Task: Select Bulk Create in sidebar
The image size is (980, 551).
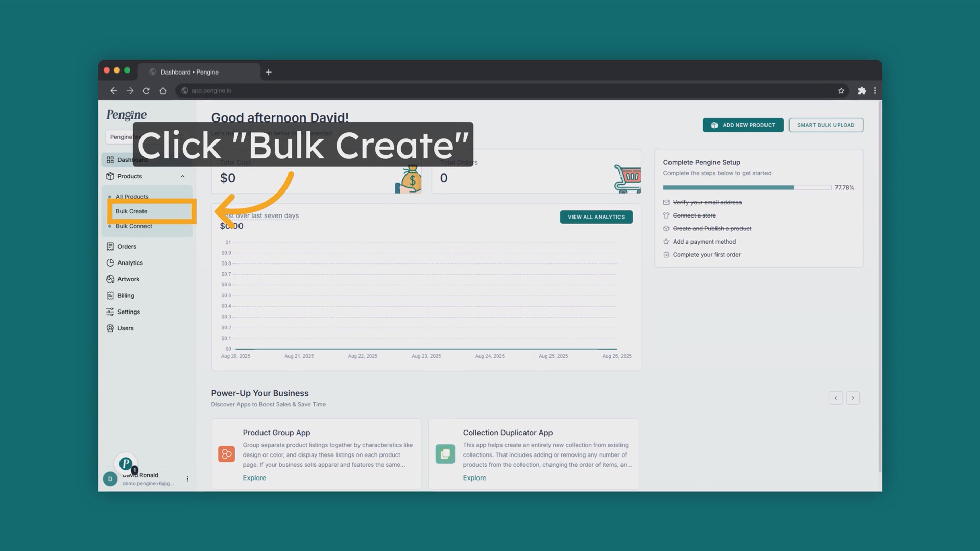Action: 132,211
